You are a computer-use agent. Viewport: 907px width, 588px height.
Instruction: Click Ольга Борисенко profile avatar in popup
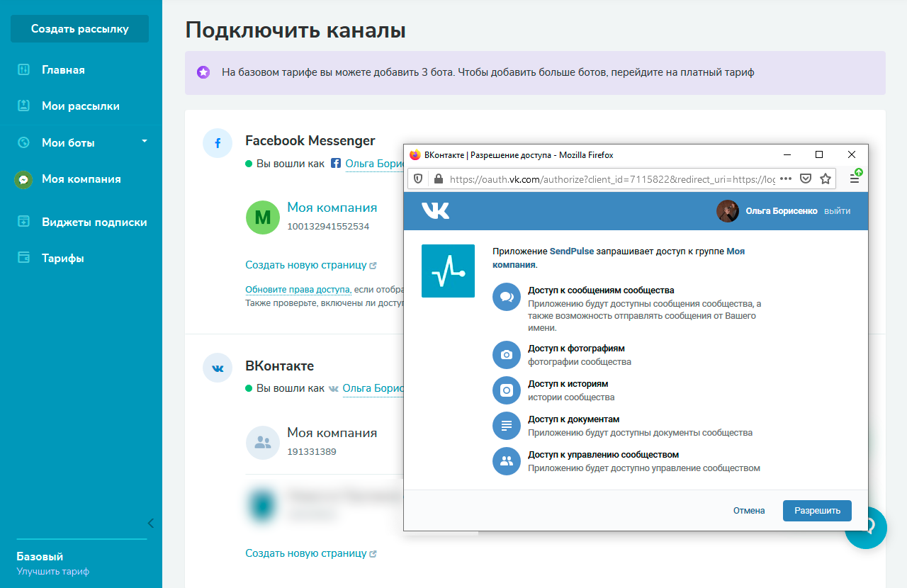click(x=728, y=210)
